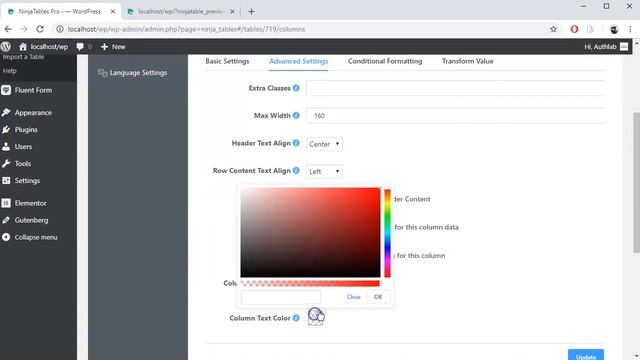Click the Column Text Color swatch
Screen dimensions: 640x360
coord(316,318)
